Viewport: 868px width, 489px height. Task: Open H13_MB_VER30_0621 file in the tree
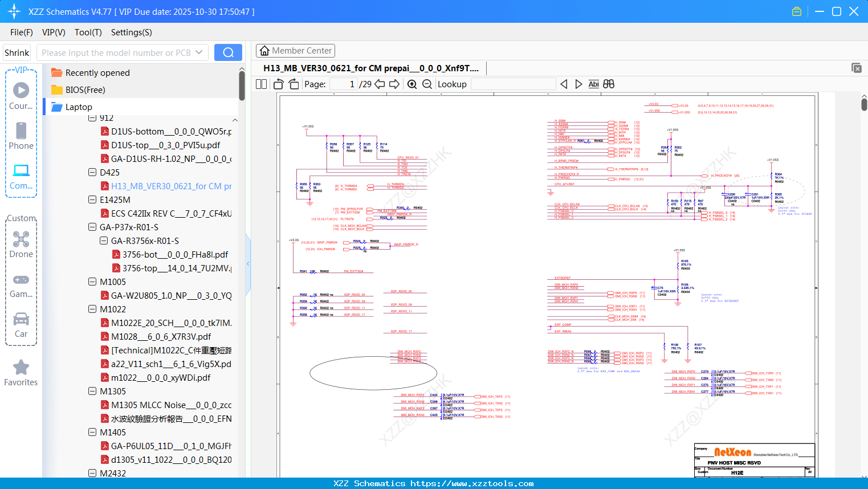[x=166, y=186]
